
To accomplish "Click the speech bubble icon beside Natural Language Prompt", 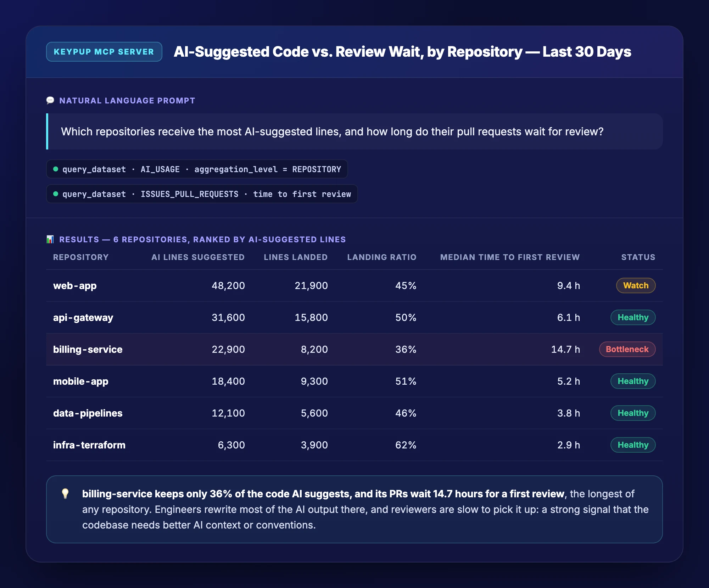I will tap(50, 101).
